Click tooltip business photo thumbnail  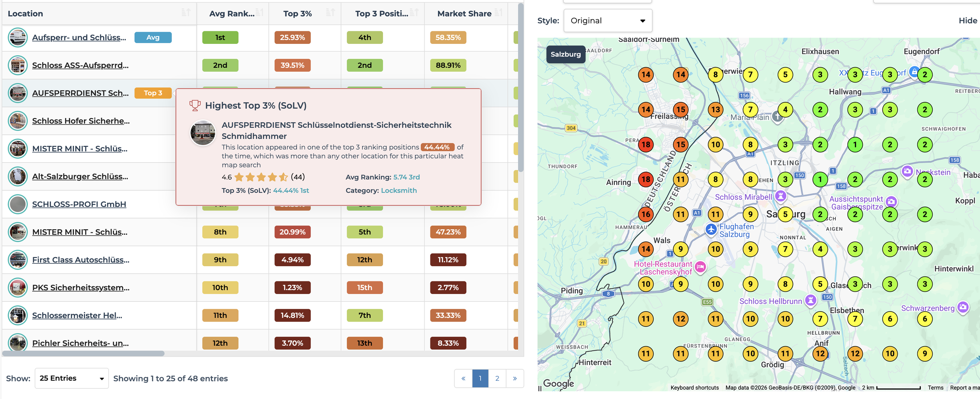[203, 133]
